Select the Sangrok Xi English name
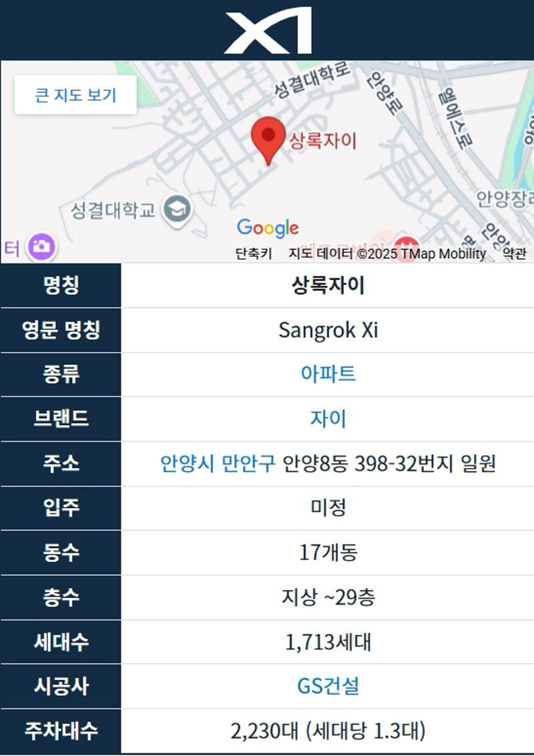Viewport: 534px width, 756px height. pyautogui.click(x=328, y=330)
